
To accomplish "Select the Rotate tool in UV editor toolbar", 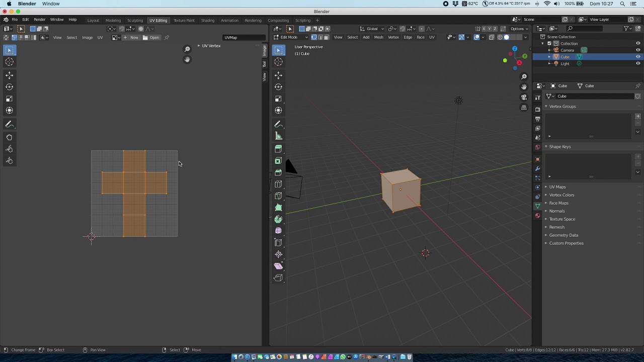I will pyautogui.click(x=9, y=87).
